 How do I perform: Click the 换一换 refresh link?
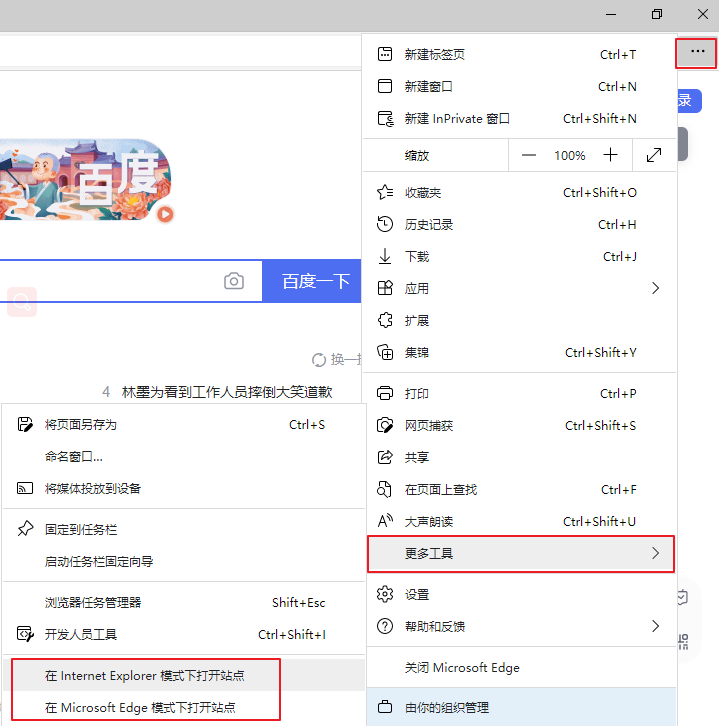coord(337,359)
